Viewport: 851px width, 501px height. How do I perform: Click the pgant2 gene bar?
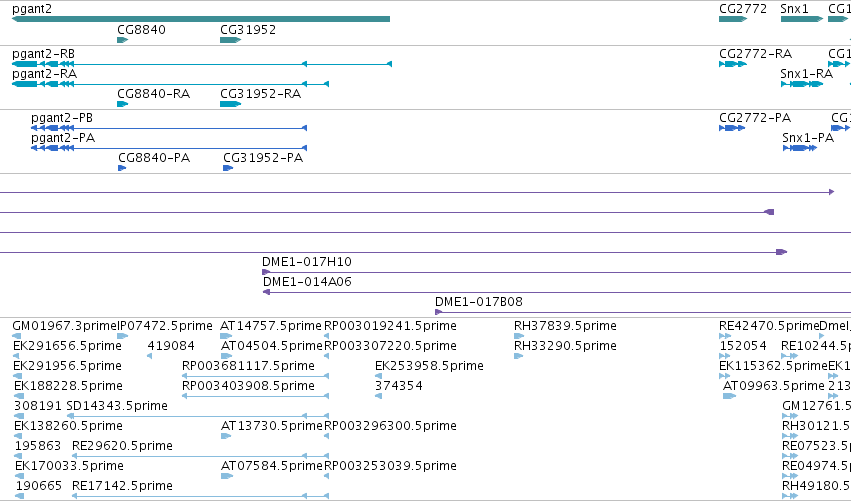point(201,19)
